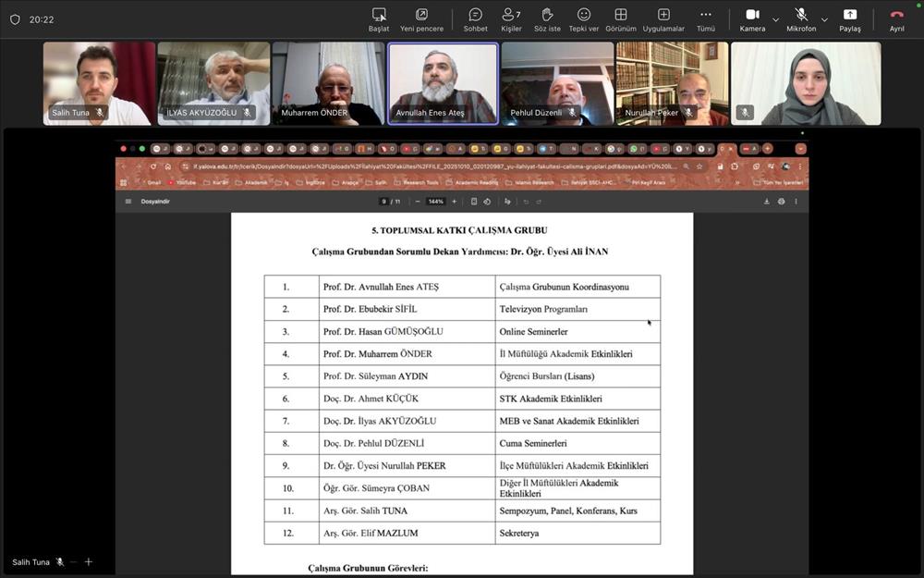Click the privacy shield icon beside timer

click(15, 19)
